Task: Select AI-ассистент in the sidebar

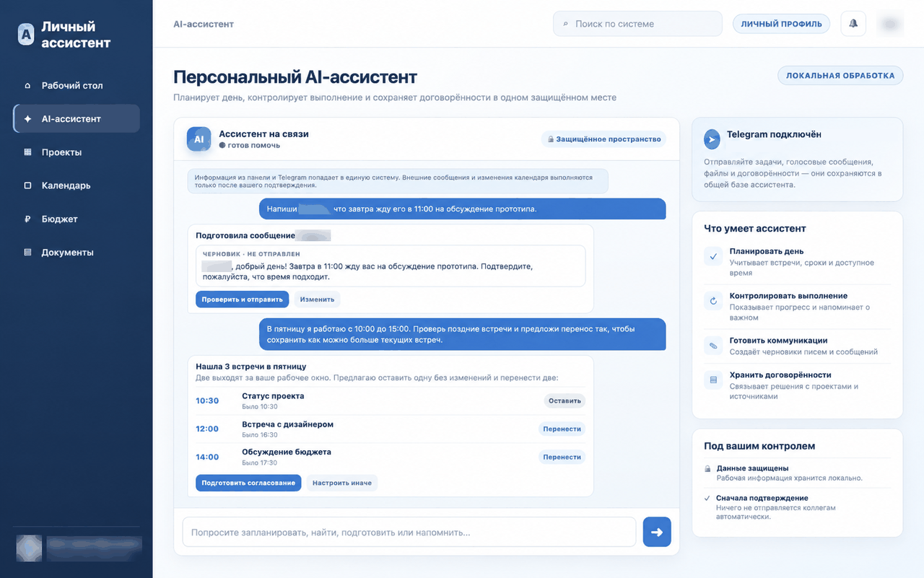Action: [x=77, y=119]
